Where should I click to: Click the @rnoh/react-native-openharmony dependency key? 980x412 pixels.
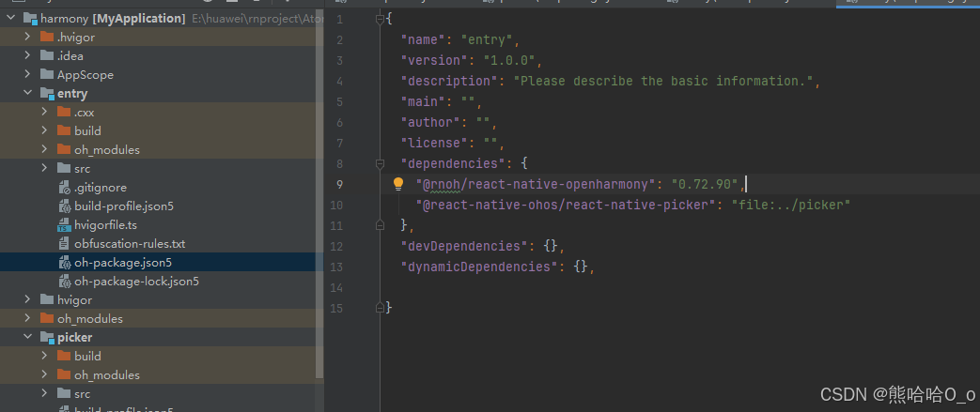pyautogui.click(x=537, y=184)
